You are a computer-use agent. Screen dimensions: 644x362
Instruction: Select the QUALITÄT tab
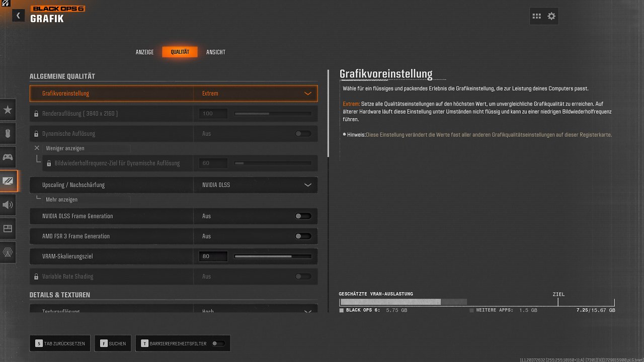pos(180,52)
